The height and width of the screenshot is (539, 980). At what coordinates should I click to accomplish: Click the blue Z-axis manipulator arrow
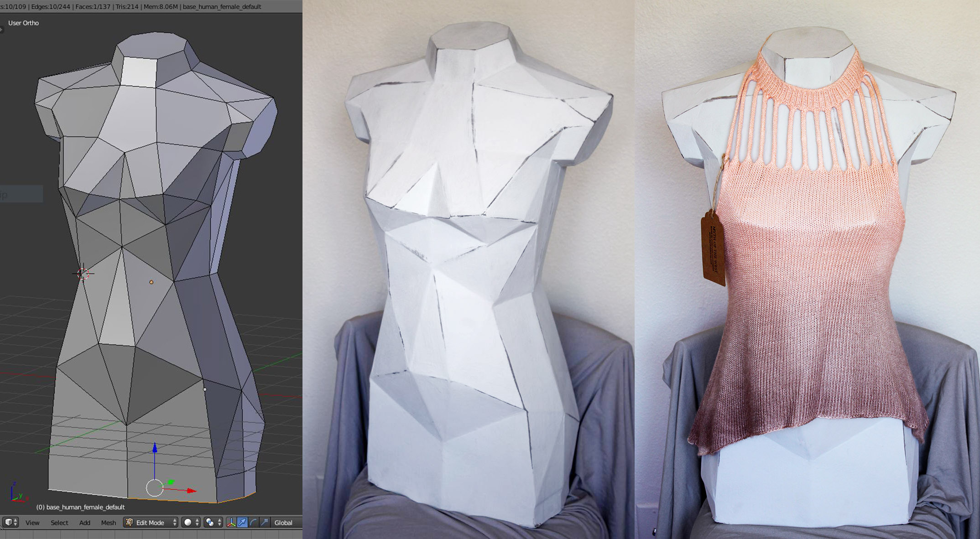click(x=155, y=449)
